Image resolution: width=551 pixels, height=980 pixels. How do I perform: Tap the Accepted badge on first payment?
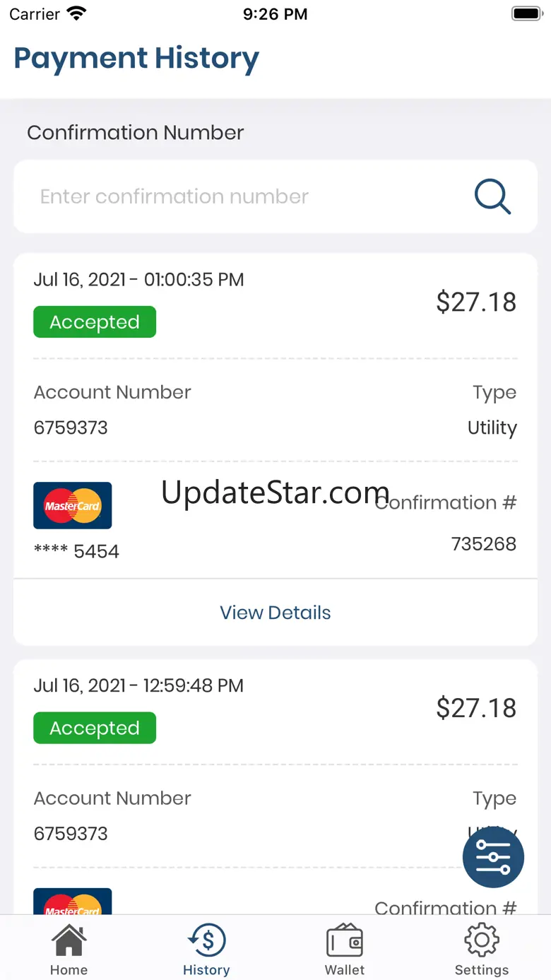pos(95,322)
